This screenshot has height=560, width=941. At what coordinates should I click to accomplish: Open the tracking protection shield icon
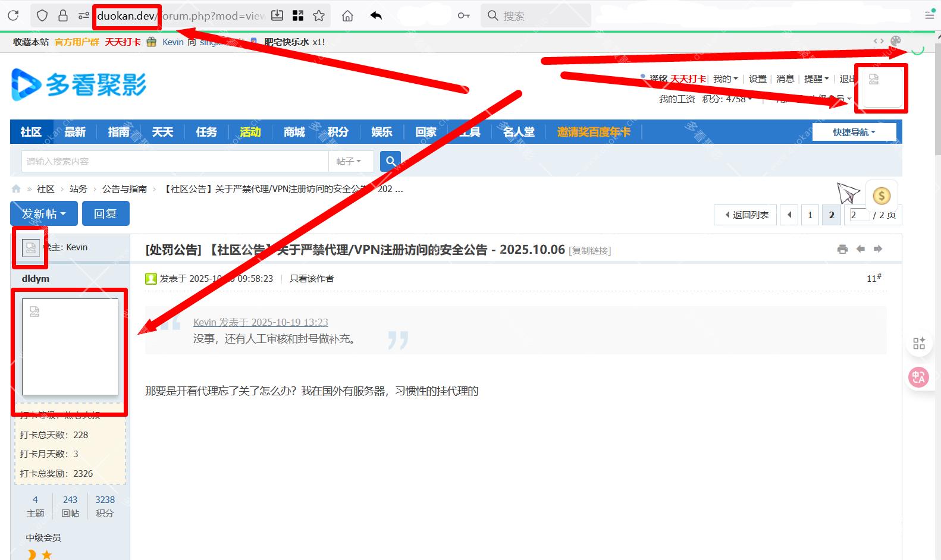click(42, 16)
